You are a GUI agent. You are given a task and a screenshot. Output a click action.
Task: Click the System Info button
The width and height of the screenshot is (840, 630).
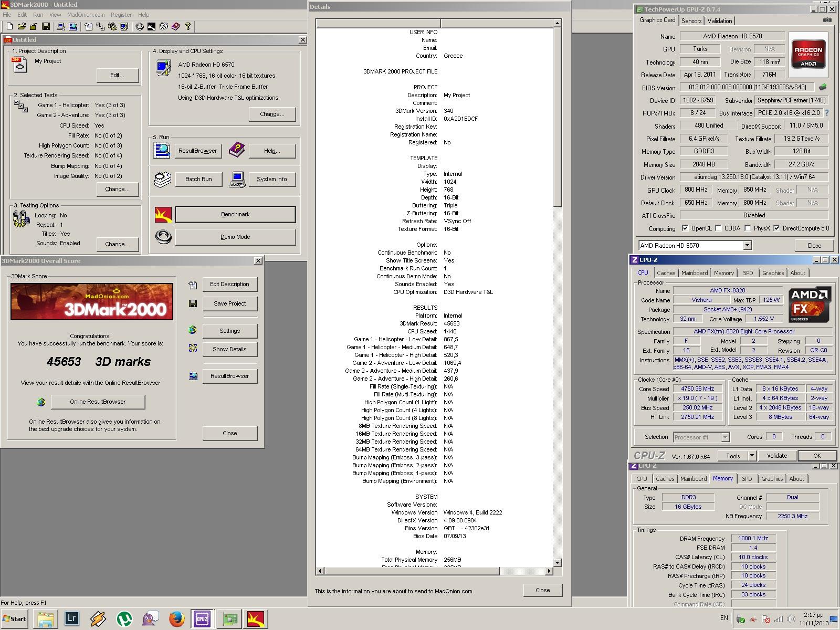point(272,179)
